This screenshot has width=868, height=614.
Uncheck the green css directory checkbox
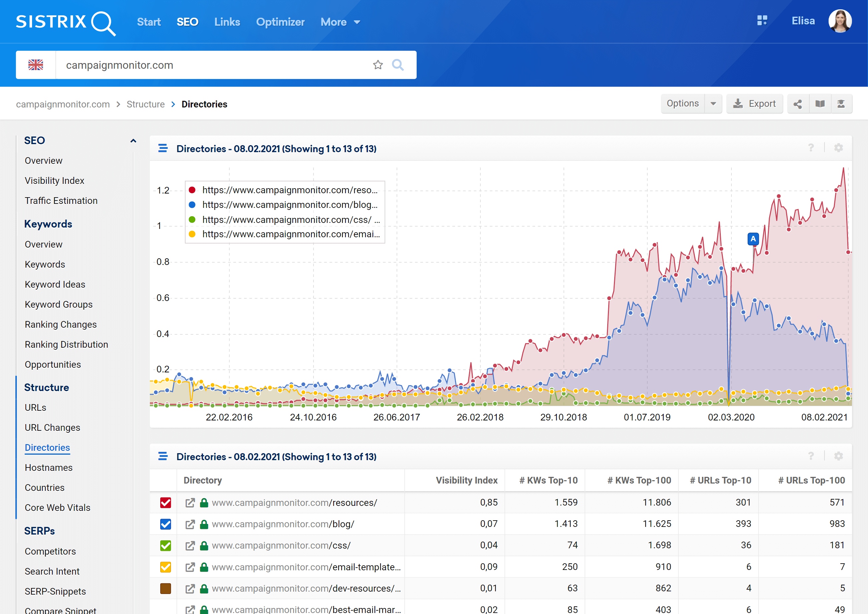pyautogui.click(x=166, y=546)
